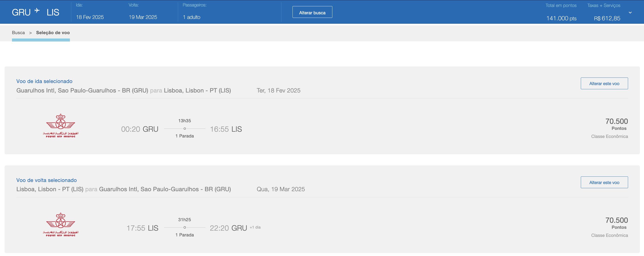Click the GRU origin code in header
The image size is (644, 256).
pyautogui.click(x=21, y=12)
